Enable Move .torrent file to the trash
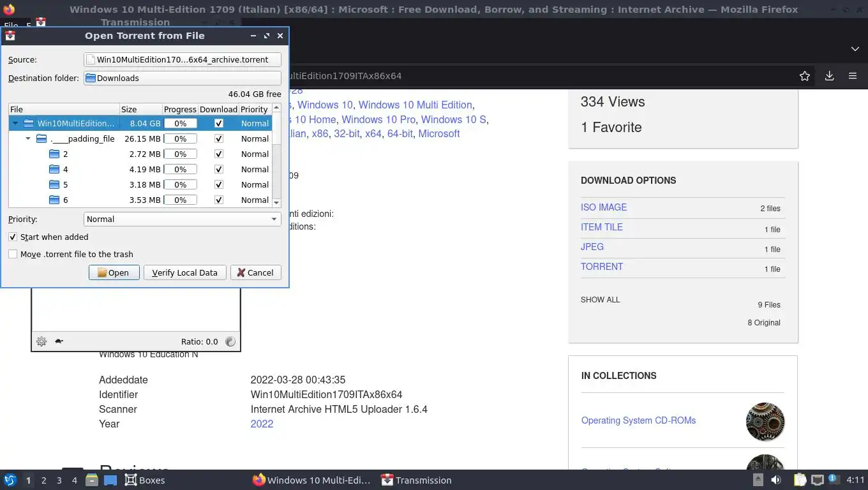 (13, 254)
